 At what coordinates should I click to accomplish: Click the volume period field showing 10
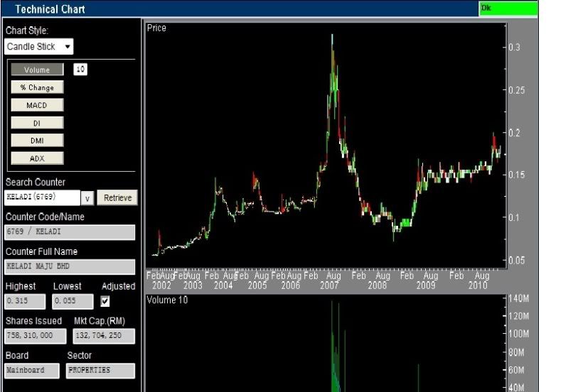click(x=80, y=70)
